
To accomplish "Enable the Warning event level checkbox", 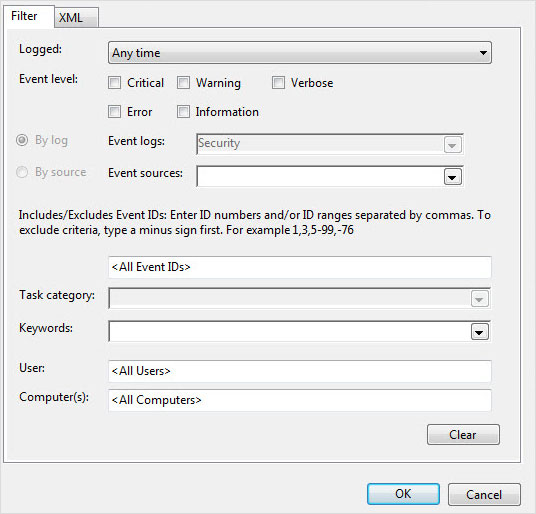I will click(183, 83).
